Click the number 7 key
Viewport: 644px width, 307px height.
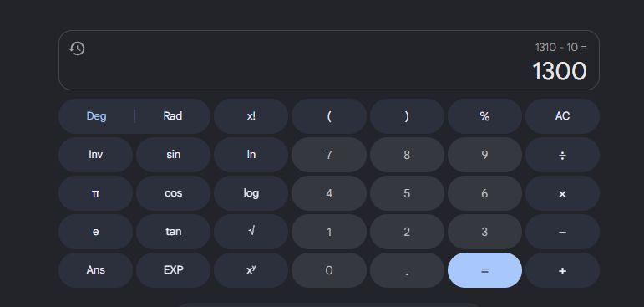pyautogui.click(x=329, y=155)
